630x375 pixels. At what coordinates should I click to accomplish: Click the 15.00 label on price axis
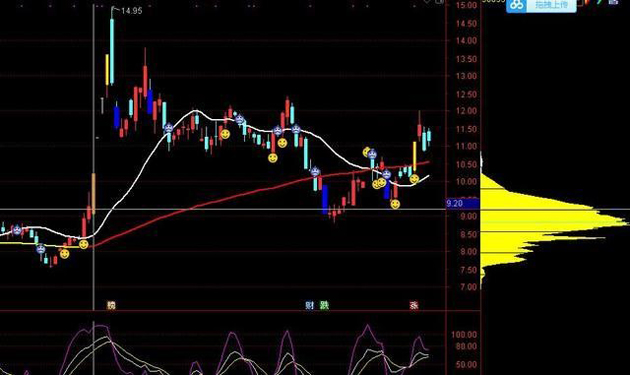click(466, 5)
